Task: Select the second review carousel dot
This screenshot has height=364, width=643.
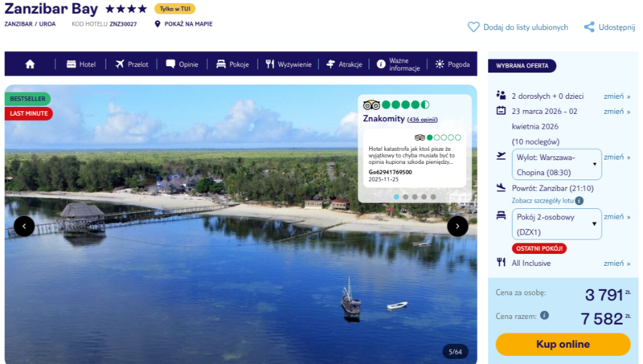Action: pos(406,196)
